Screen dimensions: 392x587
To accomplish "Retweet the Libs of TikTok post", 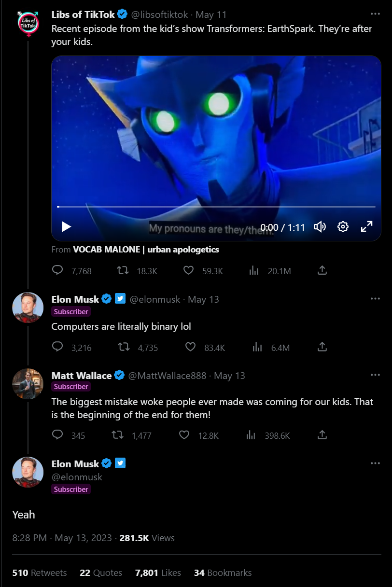I will (x=123, y=271).
